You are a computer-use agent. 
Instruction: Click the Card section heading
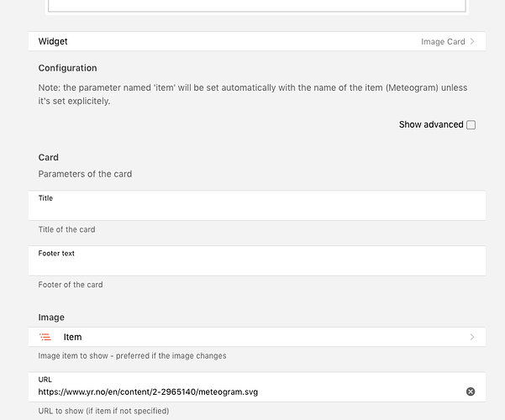click(49, 157)
